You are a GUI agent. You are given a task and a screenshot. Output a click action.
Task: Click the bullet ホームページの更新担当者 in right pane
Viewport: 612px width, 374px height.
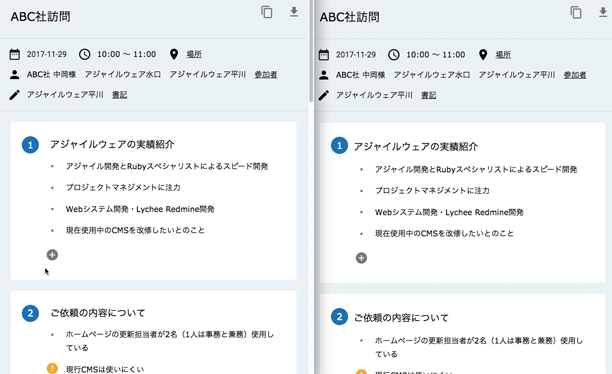479,347
